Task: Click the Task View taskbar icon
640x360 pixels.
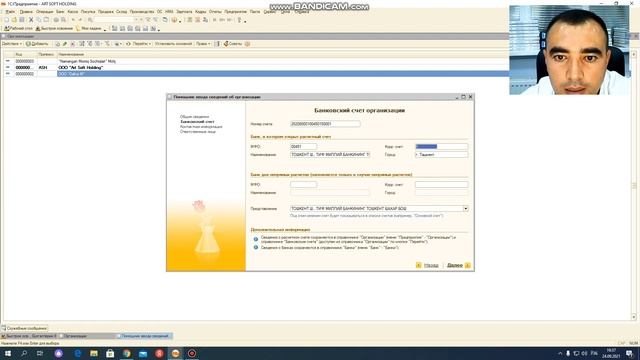Action: (x=40, y=353)
